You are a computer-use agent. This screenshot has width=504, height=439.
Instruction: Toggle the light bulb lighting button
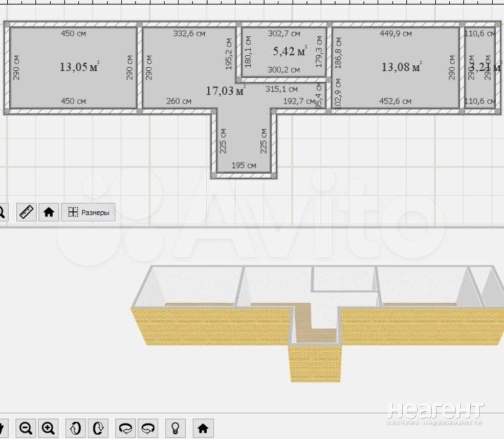point(175,427)
